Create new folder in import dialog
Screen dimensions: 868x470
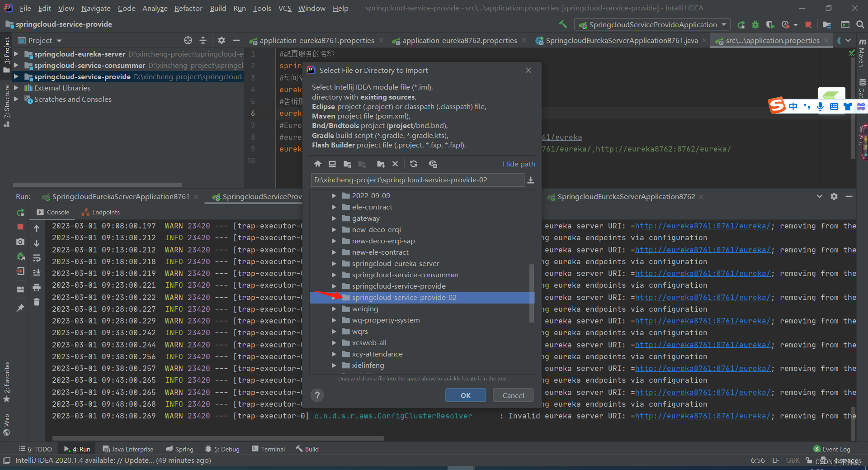click(381, 164)
